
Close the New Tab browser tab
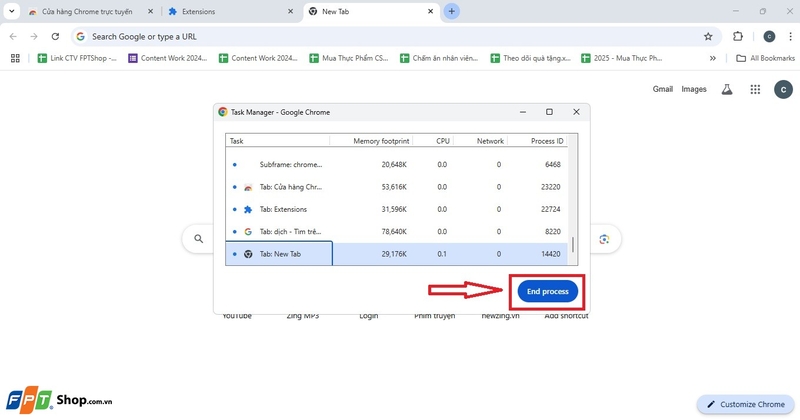(430, 11)
